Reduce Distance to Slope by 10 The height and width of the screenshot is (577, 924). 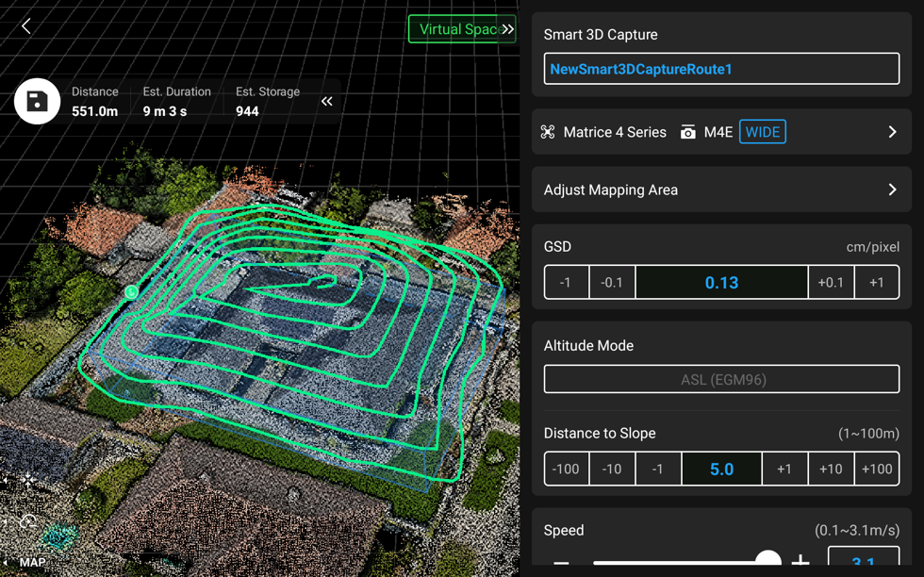pyautogui.click(x=612, y=469)
